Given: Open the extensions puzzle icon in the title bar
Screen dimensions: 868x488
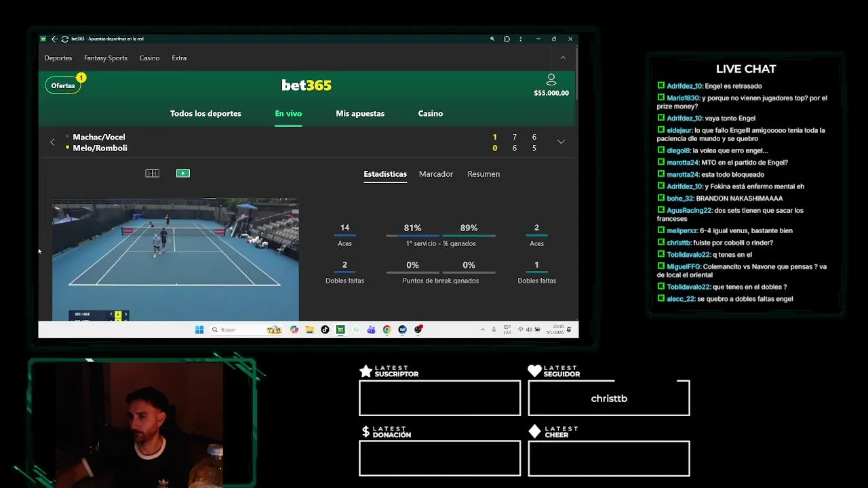Looking at the screenshot, I should point(507,39).
